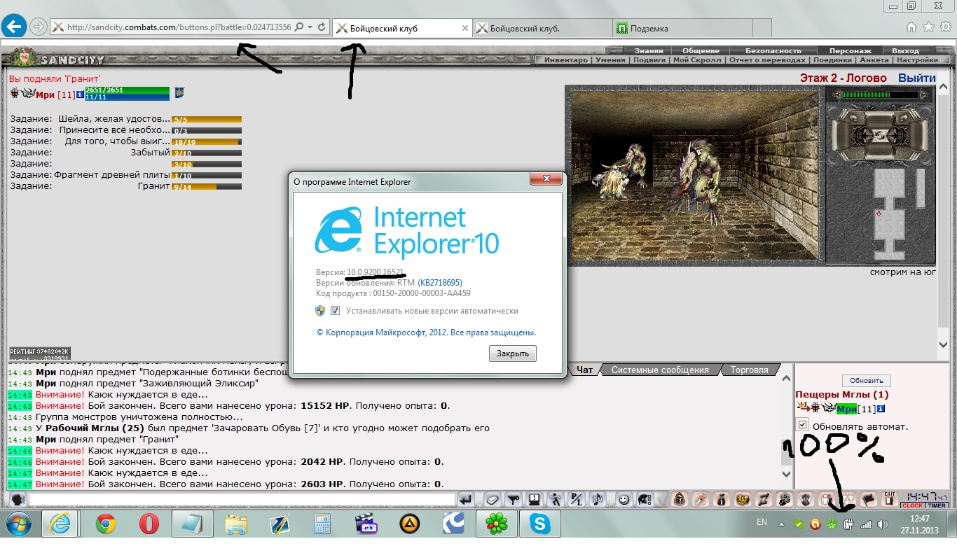Open the IE Tools gear icon

(x=945, y=27)
